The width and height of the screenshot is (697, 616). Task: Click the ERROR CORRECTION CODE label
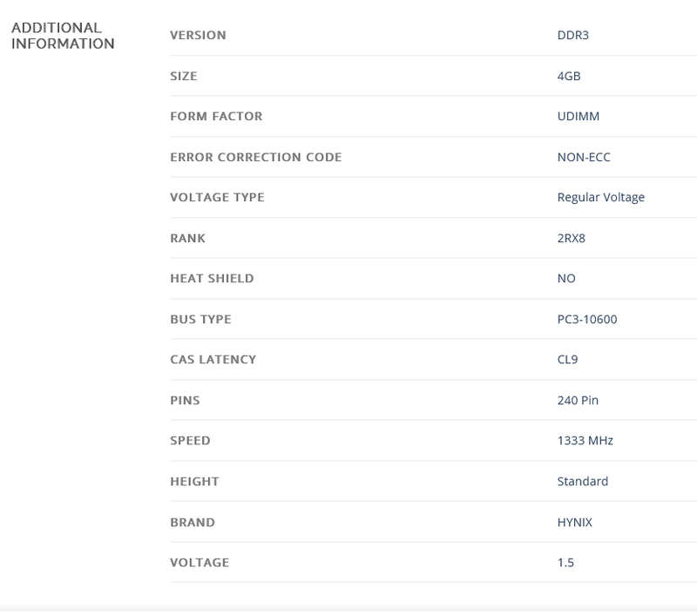pos(255,158)
